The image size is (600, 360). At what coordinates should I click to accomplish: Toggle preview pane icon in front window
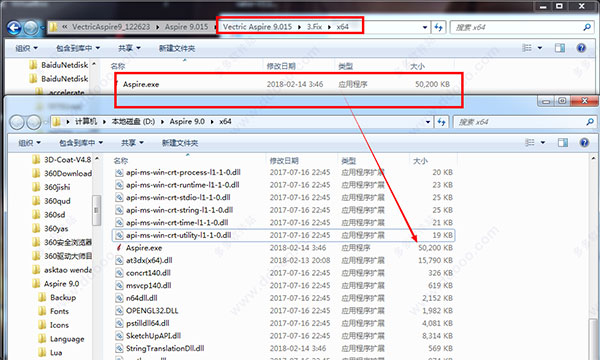pyautogui.click(x=563, y=143)
